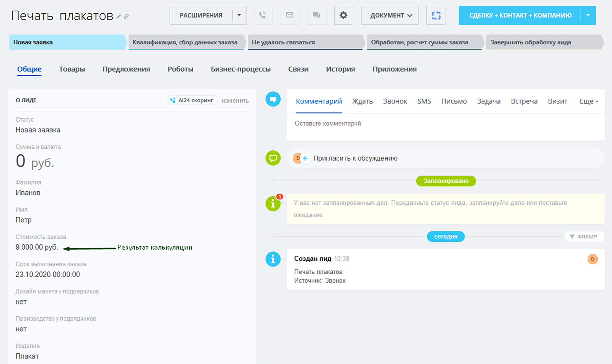Open the arrow next to Сделку + Контакт + Компанию
This screenshot has height=364, width=612.
tap(588, 15)
